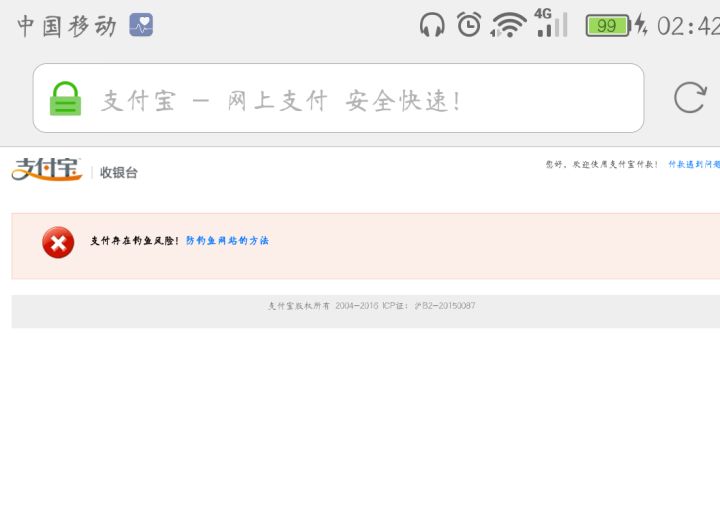The width and height of the screenshot is (720, 530).
Task: Click the address bar titled 支付宝 网上支付
Action: pyautogui.click(x=338, y=98)
